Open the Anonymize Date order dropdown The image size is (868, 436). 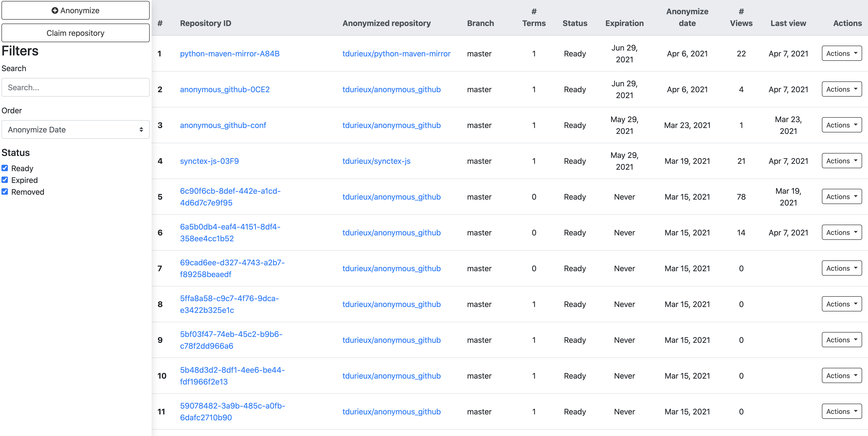click(x=76, y=130)
